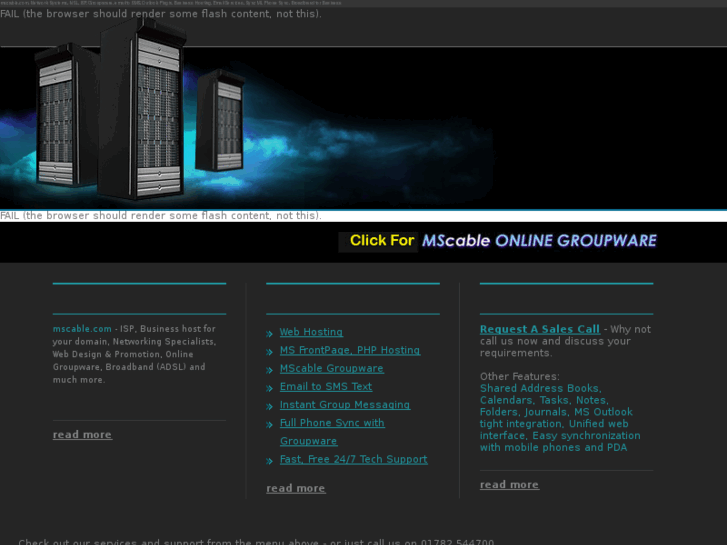The height and width of the screenshot is (545, 727).
Task: Go to Instant Group Messaging link
Action: click(344, 404)
